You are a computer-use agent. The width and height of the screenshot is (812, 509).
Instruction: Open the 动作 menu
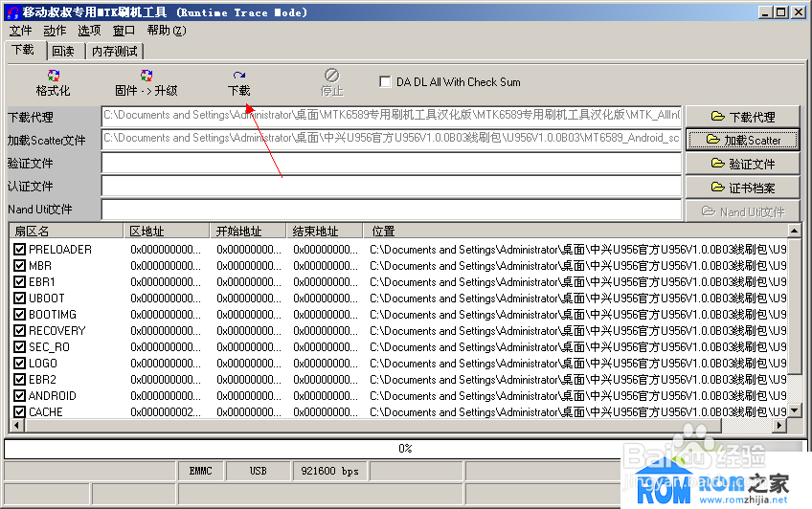(55, 31)
